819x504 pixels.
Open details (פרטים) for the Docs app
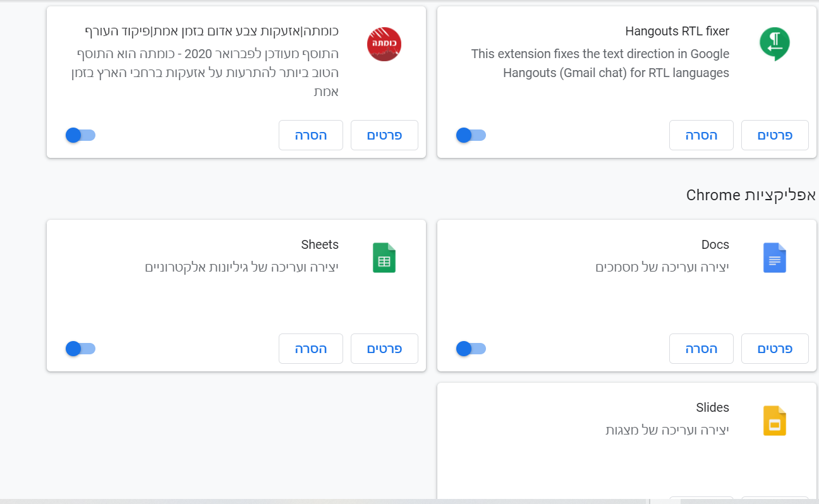coord(774,349)
